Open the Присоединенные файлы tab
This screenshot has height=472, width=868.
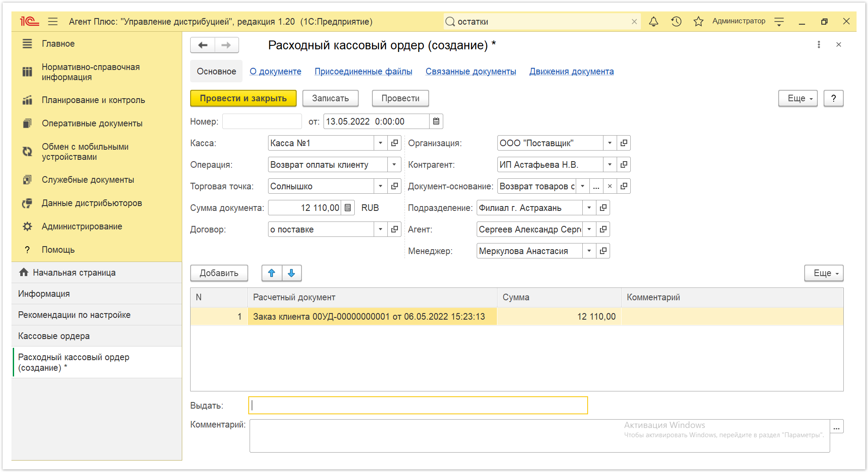pos(364,71)
